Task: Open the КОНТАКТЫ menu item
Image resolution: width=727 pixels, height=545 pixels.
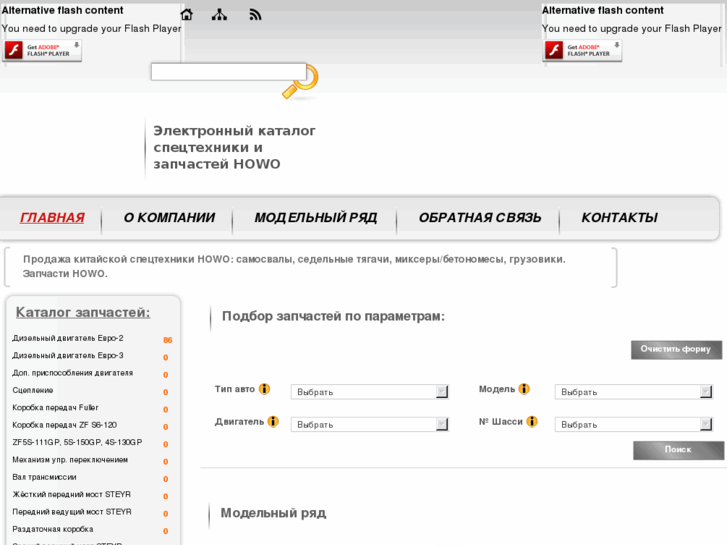Action: coord(619,218)
